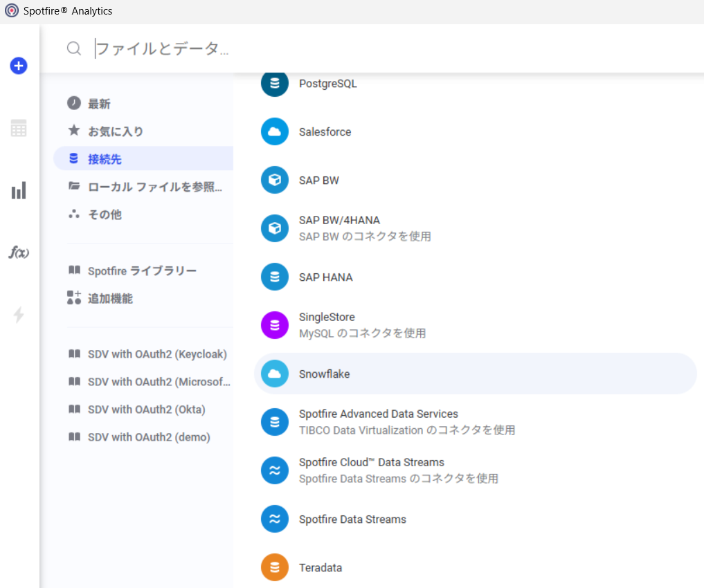Click the SAP BW/4HANA cube icon
This screenshot has width=704, height=588.
275,228
